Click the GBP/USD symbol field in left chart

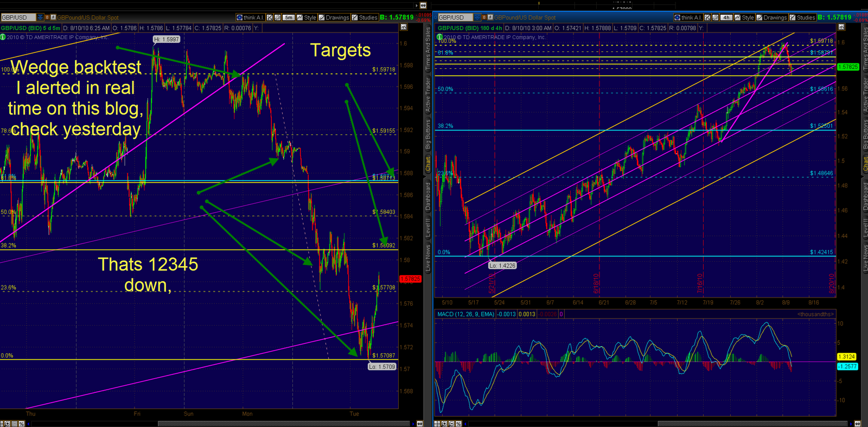(x=18, y=17)
